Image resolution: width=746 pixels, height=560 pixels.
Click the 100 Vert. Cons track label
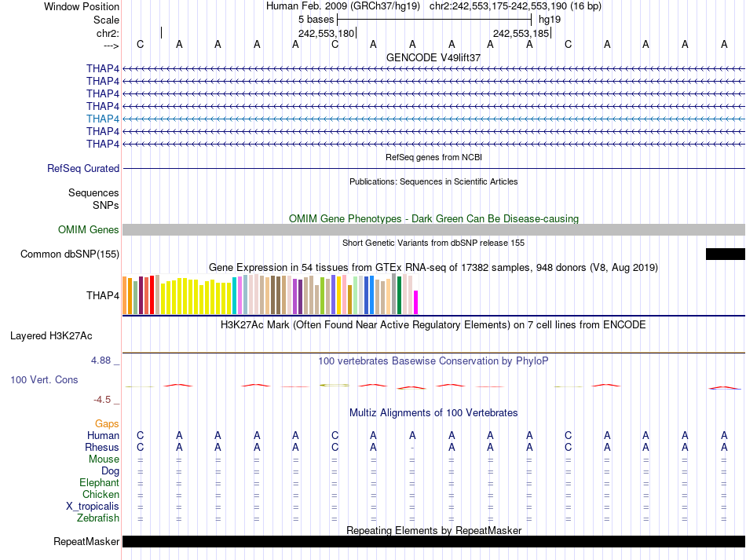[x=44, y=379]
